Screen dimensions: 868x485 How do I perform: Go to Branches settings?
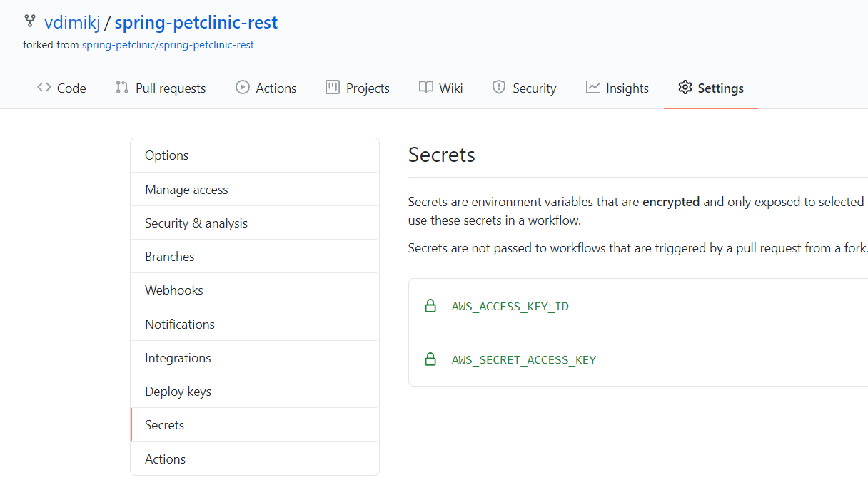point(255,257)
